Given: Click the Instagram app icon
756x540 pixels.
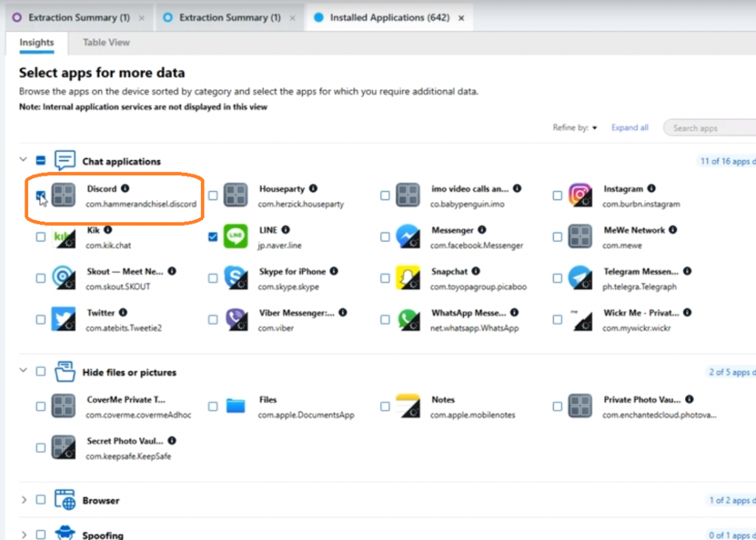Looking at the screenshot, I should click(x=580, y=196).
